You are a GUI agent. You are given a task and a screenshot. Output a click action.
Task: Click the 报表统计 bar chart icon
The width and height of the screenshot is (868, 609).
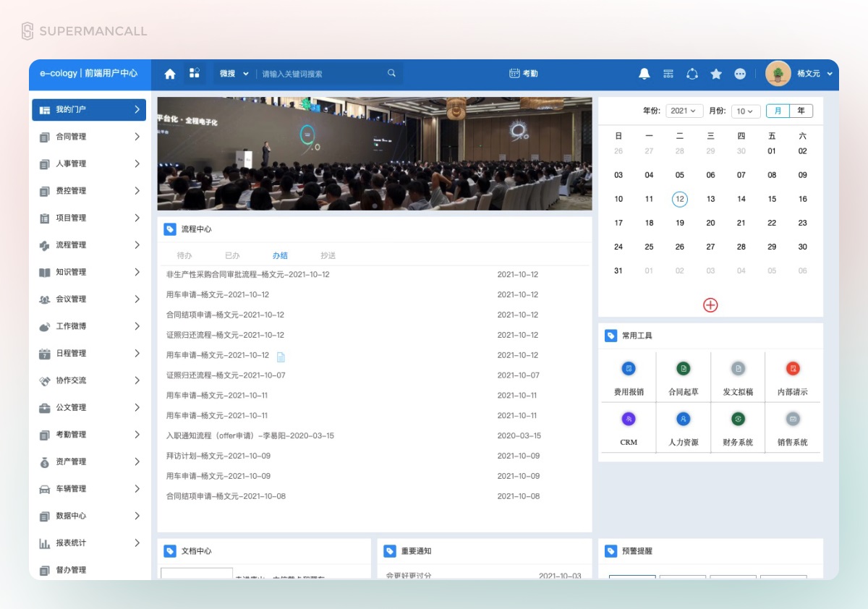(x=44, y=543)
